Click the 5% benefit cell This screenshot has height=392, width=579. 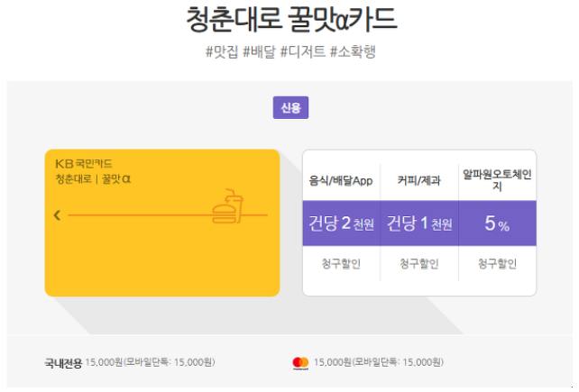coord(498,223)
